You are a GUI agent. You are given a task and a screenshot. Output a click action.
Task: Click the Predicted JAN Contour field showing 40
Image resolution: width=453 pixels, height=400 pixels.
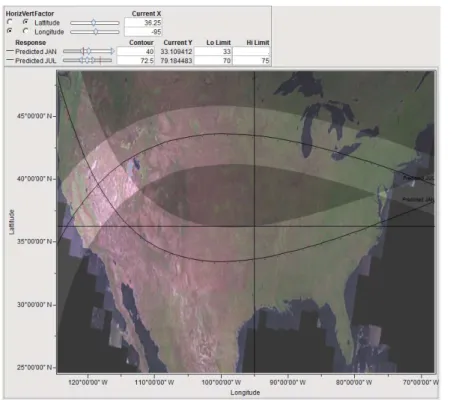(136, 51)
